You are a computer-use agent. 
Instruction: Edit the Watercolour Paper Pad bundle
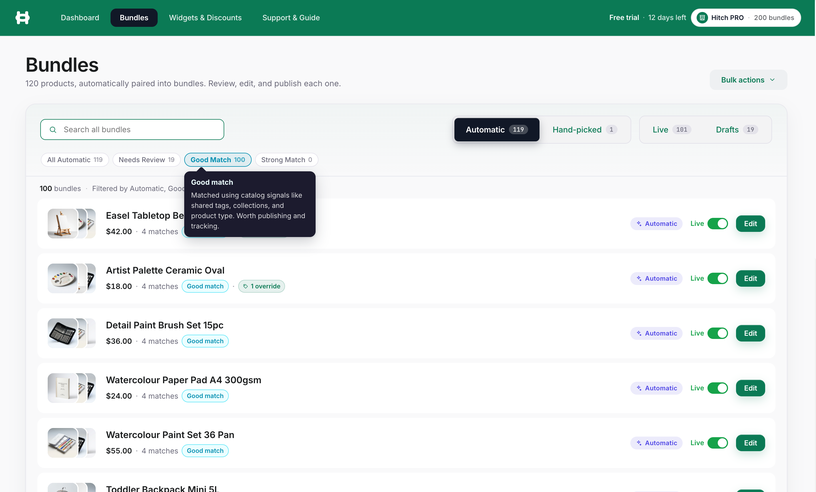pos(750,388)
